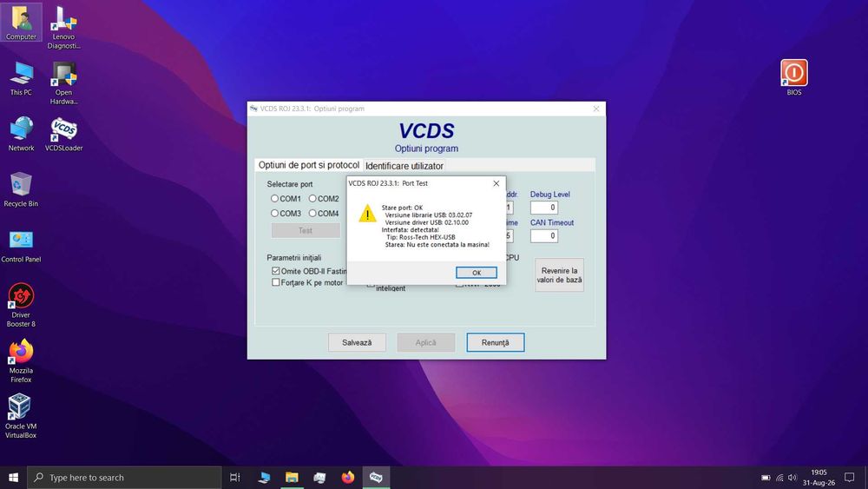
Task: Select the Recycle Bin icon
Action: pos(21,189)
